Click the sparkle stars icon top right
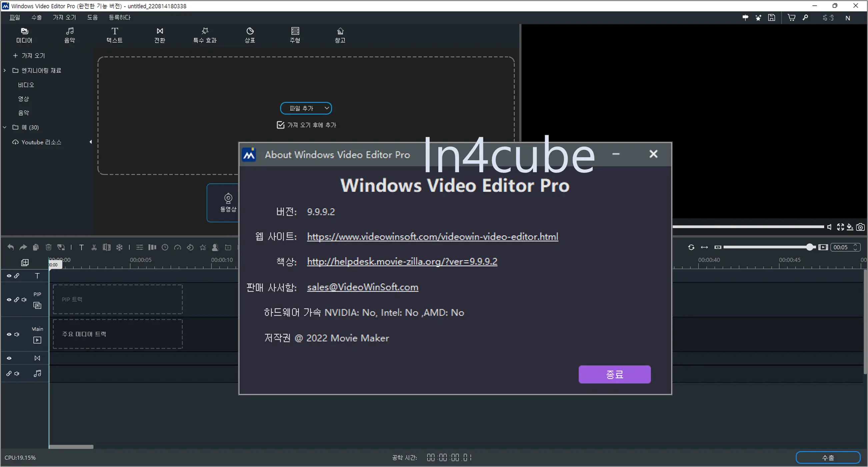Image resolution: width=868 pixels, height=467 pixels. point(758,18)
